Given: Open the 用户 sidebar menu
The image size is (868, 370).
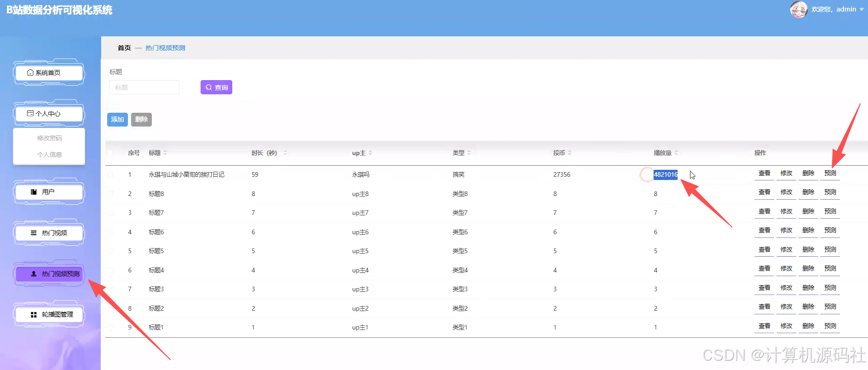Looking at the screenshot, I should tap(49, 192).
